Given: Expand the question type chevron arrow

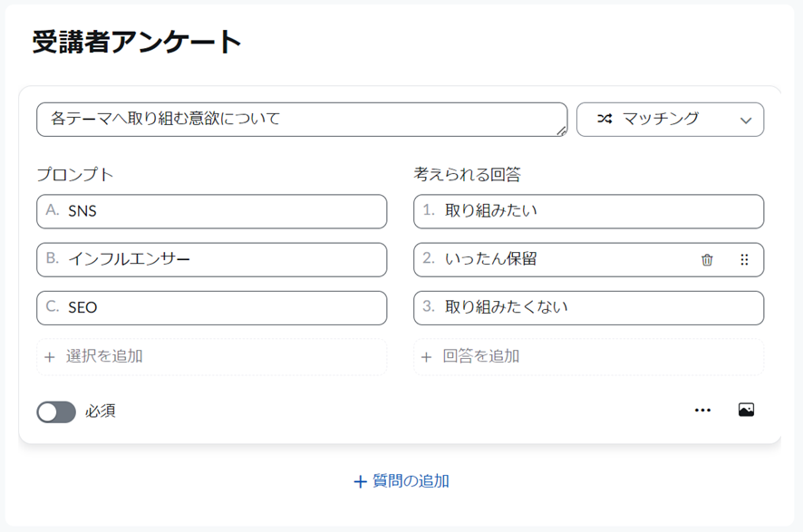Looking at the screenshot, I should (x=746, y=121).
